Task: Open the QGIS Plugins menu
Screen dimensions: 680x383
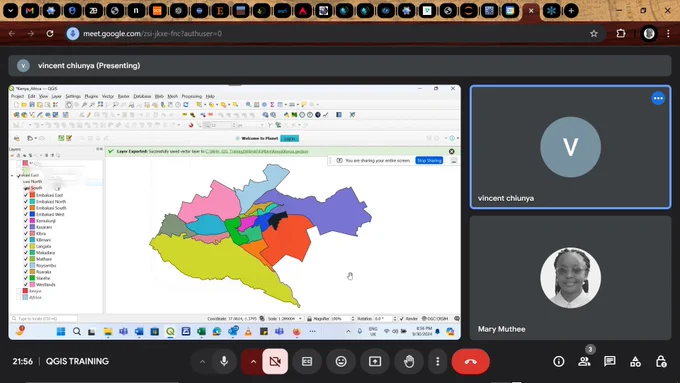Action: point(91,96)
